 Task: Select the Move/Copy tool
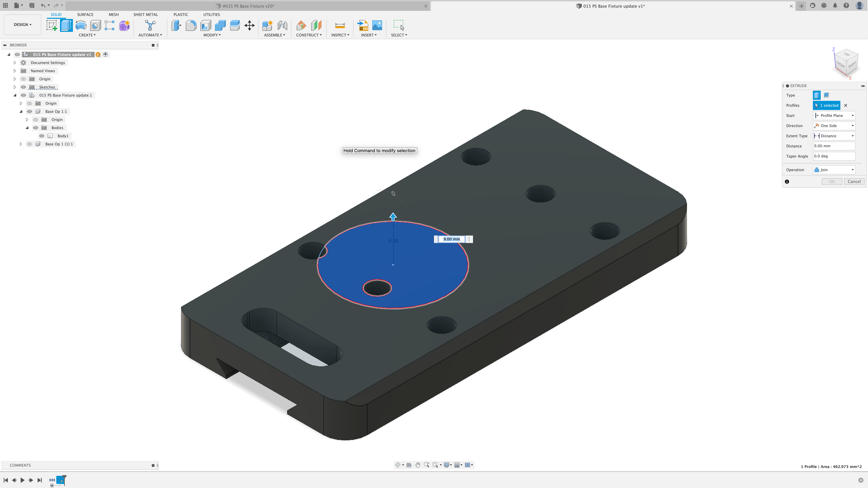click(x=250, y=25)
